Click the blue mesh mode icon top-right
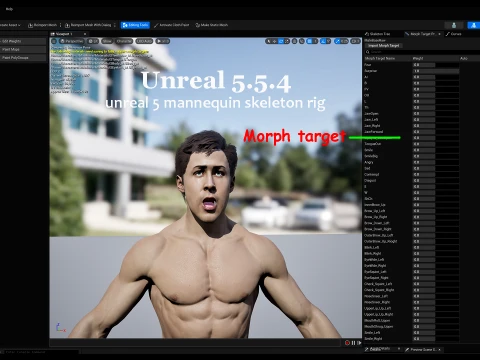The width and height of the screenshot is (480, 360). 473,25
